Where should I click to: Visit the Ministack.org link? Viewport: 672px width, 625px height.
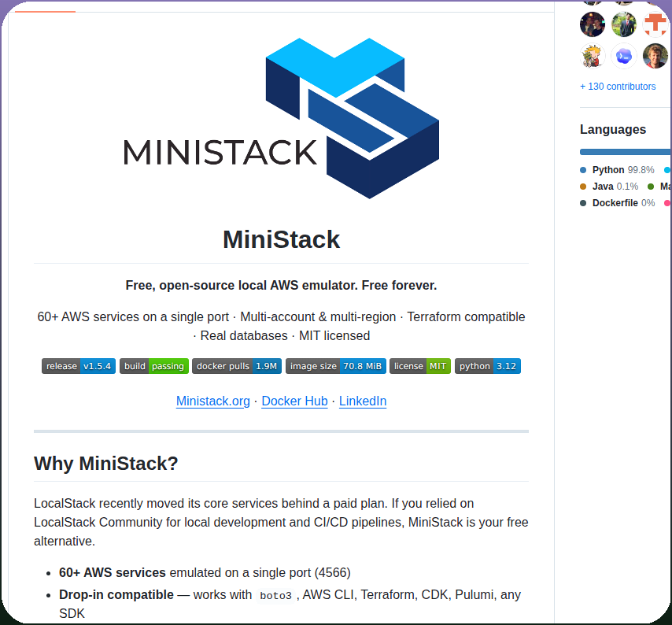point(213,401)
